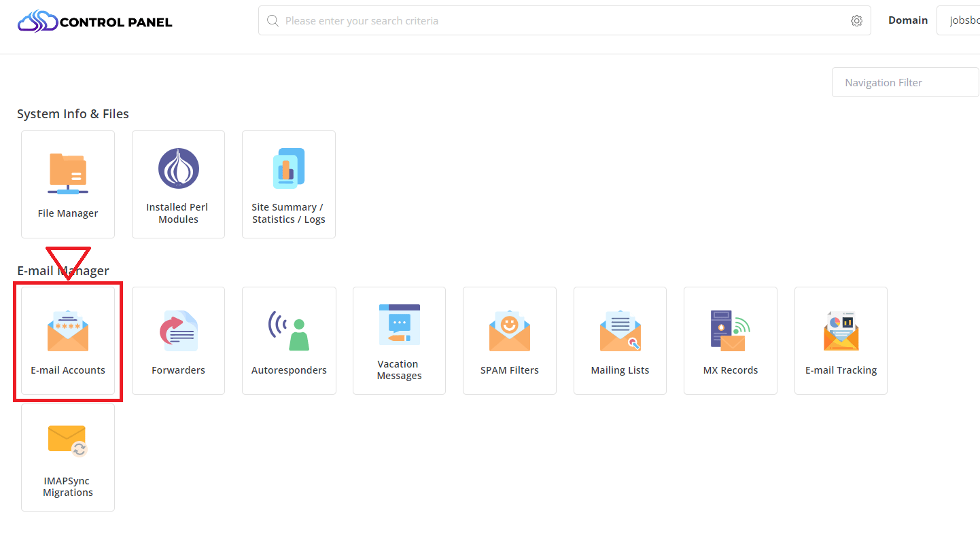980x536 pixels.
Task: Click the search magnifier icon
Action: coord(273,20)
